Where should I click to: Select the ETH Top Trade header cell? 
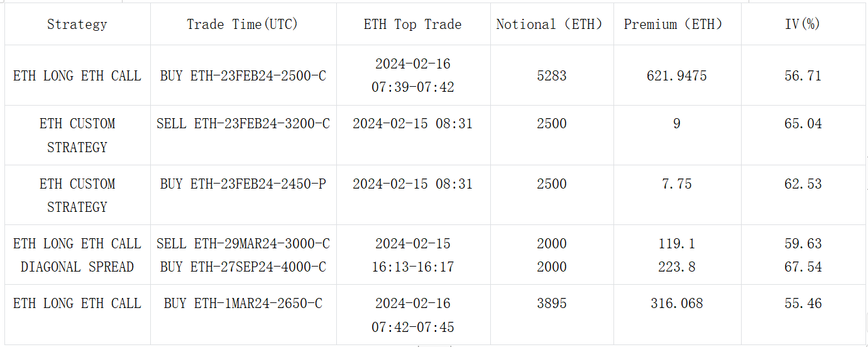point(412,25)
